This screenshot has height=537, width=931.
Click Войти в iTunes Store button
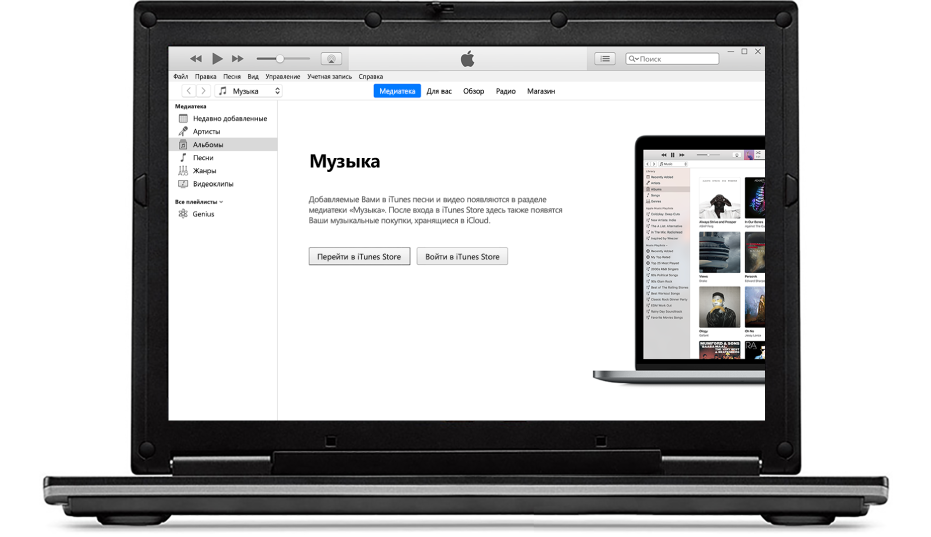[462, 257]
